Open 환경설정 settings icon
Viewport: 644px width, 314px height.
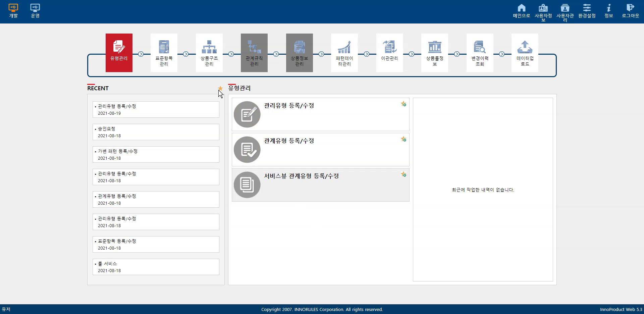(x=587, y=11)
